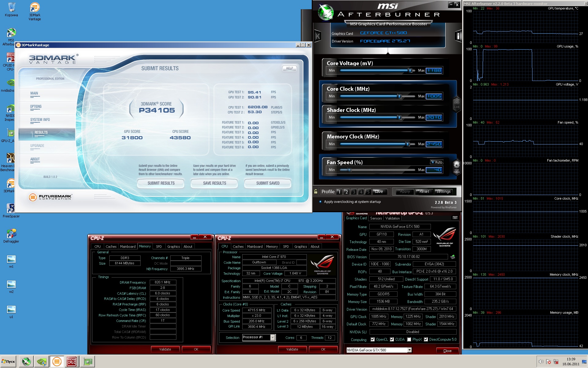Select Afterburner profile slot 2
The image size is (588, 368).
(346, 192)
